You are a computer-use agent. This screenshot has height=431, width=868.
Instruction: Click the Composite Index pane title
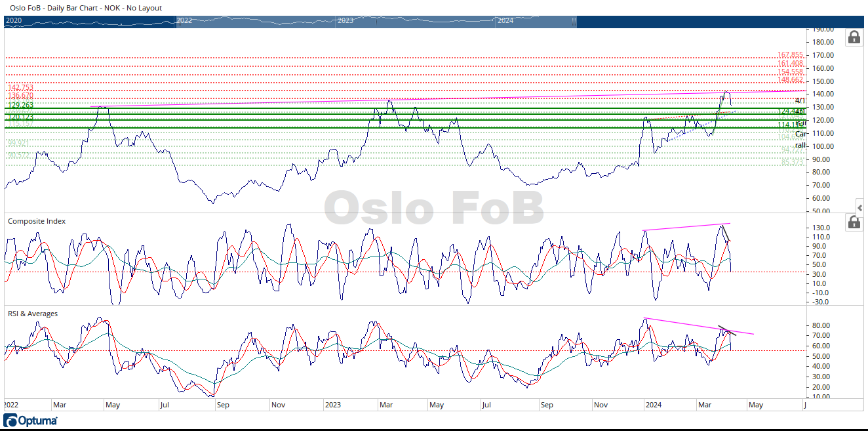point(37,221)
